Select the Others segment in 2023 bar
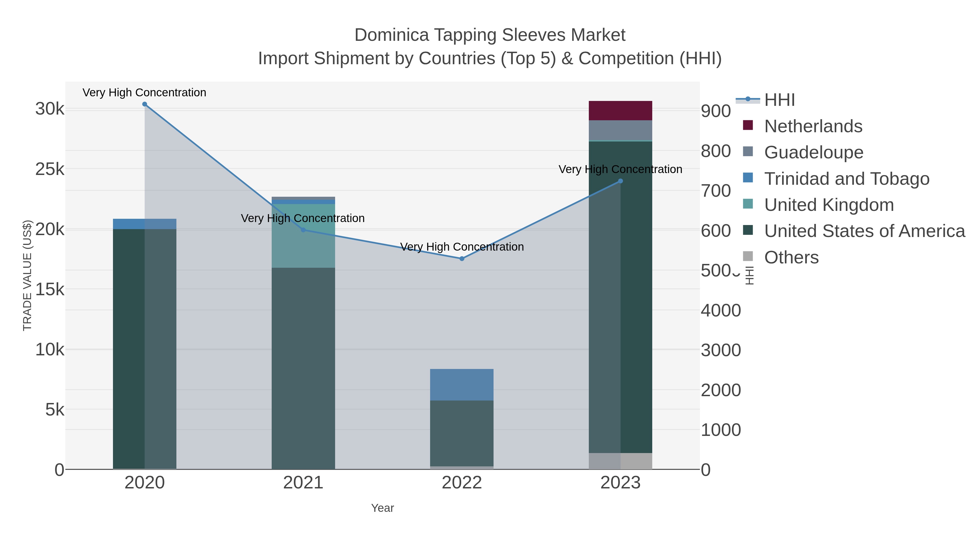 (x=620, y=461)
